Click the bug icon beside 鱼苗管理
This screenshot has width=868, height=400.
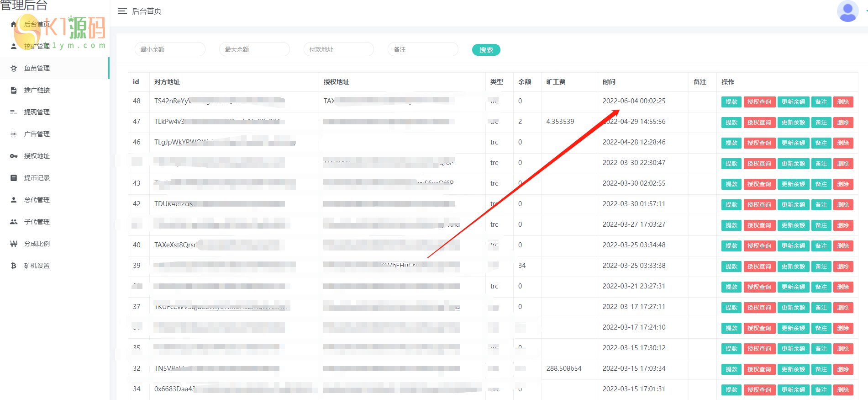(x=14, y=68)
